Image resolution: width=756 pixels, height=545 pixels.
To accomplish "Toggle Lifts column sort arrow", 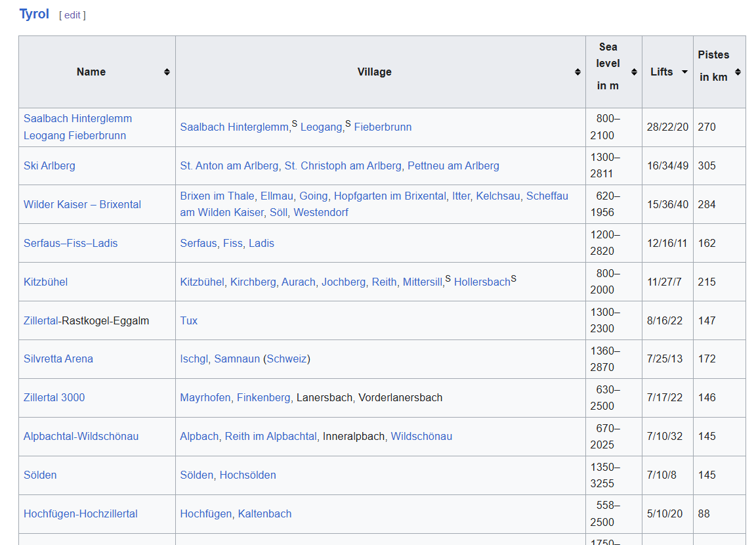I will (684, 72).
